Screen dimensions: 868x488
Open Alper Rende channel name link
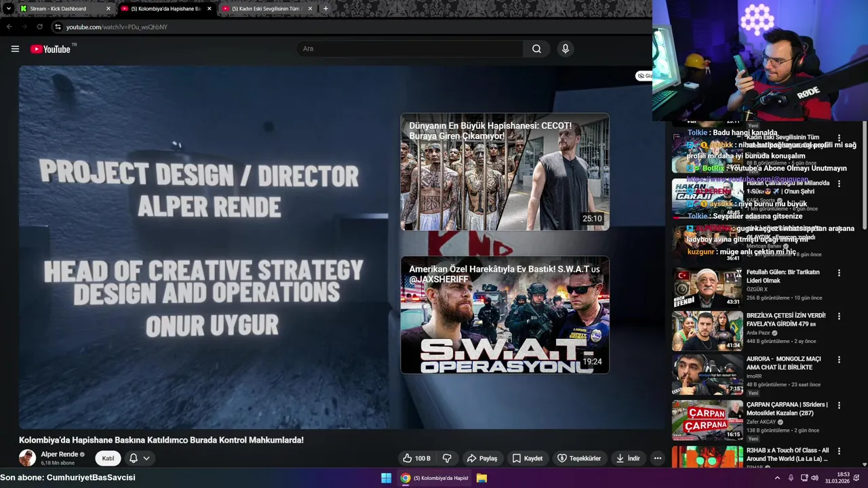[x=60, y=454]
